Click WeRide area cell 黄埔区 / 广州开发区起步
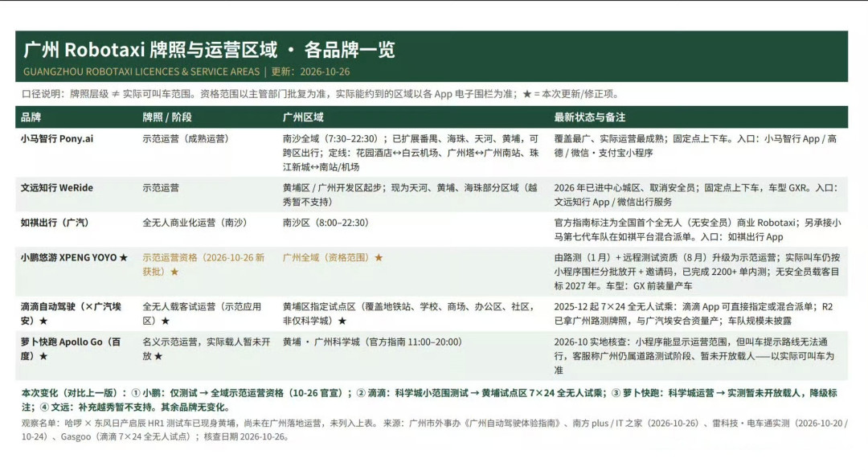Image resolution: width=868 pixels, height=475 pixels. coord(410,195)
